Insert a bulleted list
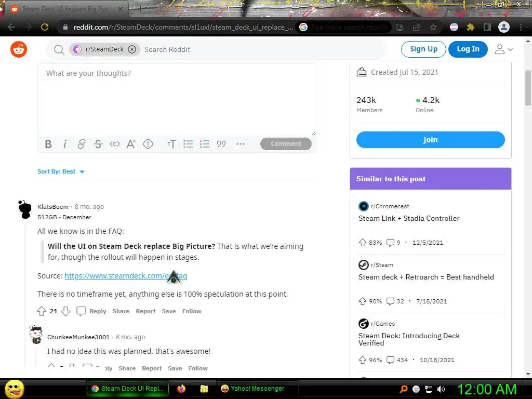The width and height of the screenshot is (532, 399). tap(188, 144)
